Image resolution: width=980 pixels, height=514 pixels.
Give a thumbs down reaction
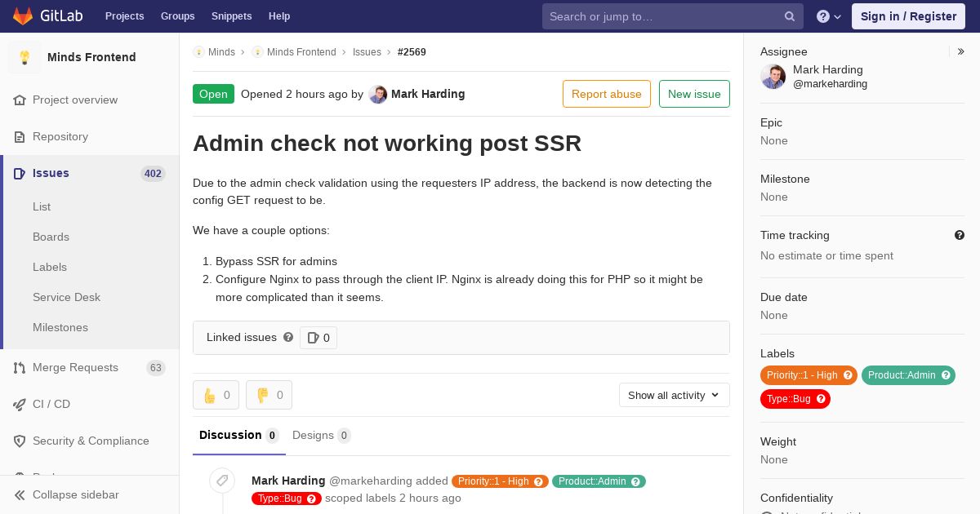tap(269, 395)
